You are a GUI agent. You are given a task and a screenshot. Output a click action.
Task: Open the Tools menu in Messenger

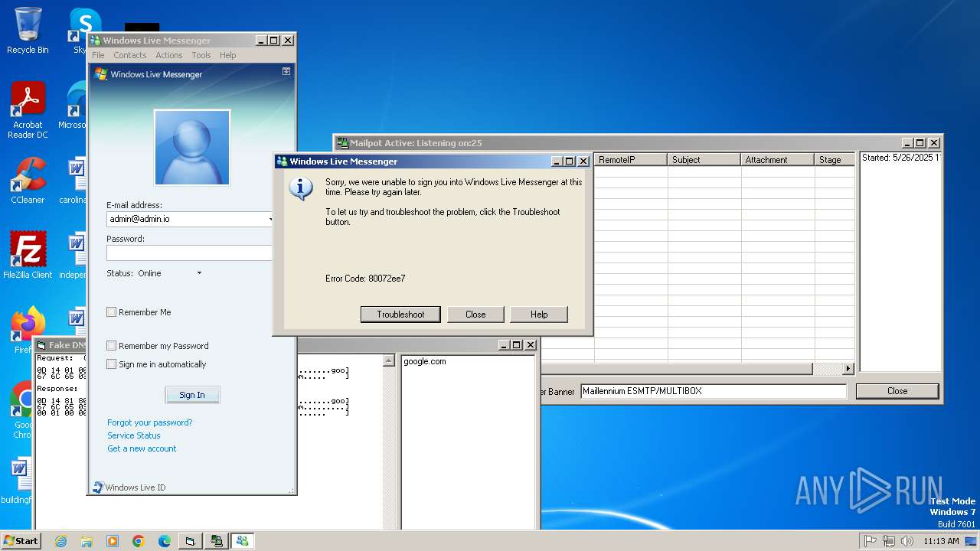[x=201, y=55]
